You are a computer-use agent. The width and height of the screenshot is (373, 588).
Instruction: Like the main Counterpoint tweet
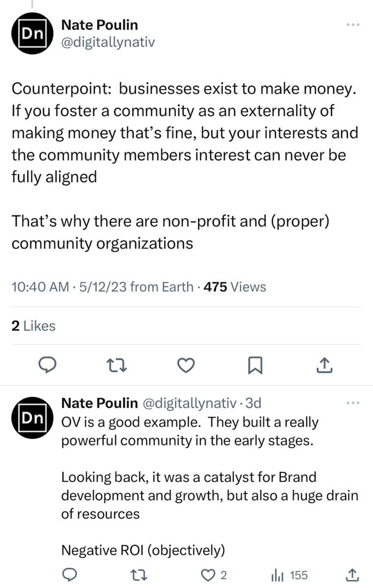click(x=186, y=365)
